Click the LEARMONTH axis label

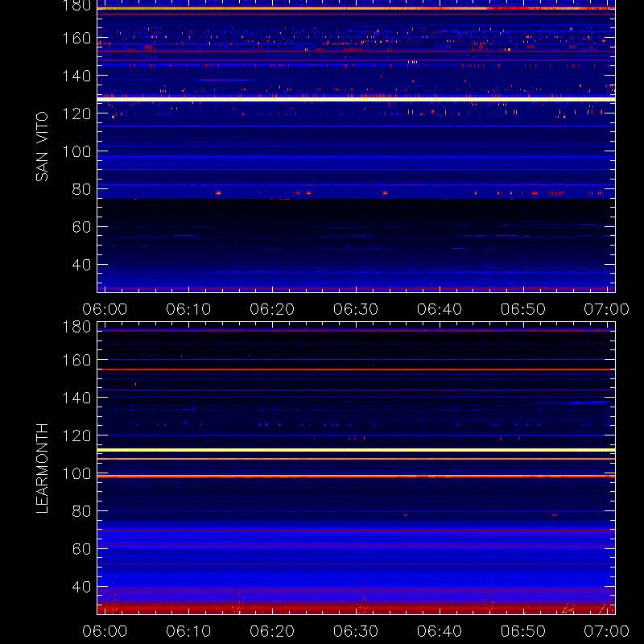point(42,469)
